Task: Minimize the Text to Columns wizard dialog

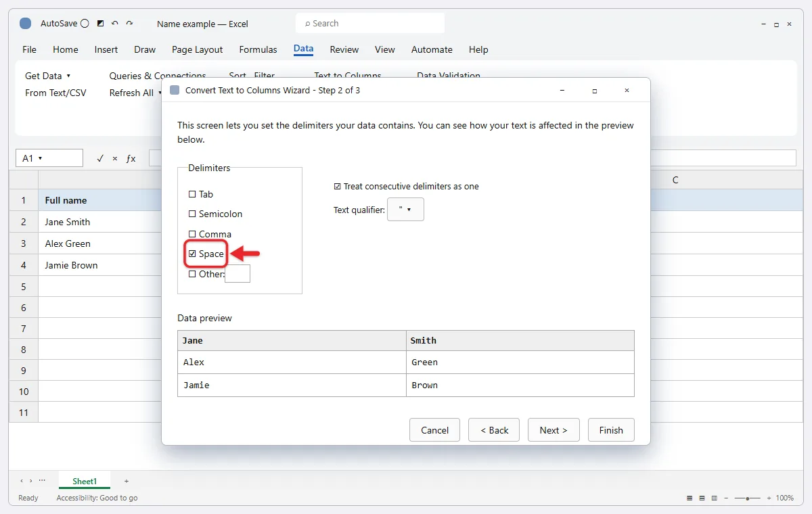Action: point(562,90)
